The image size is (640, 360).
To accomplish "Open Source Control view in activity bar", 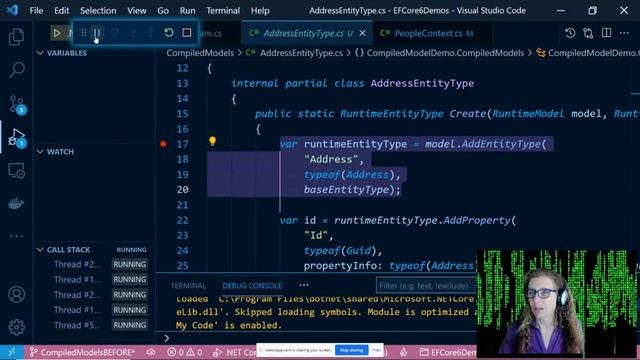I will pyautogui.click(x=17, y=104).
